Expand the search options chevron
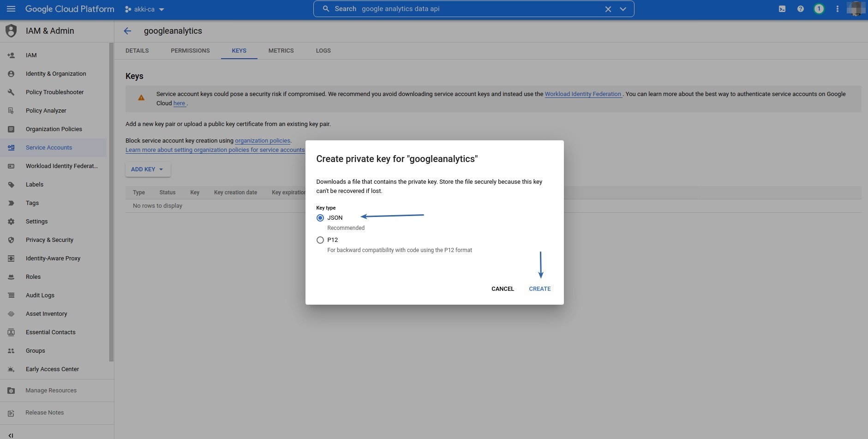Image resolution: width=868 pixels, height=439 pixels. tap(623, 9)
